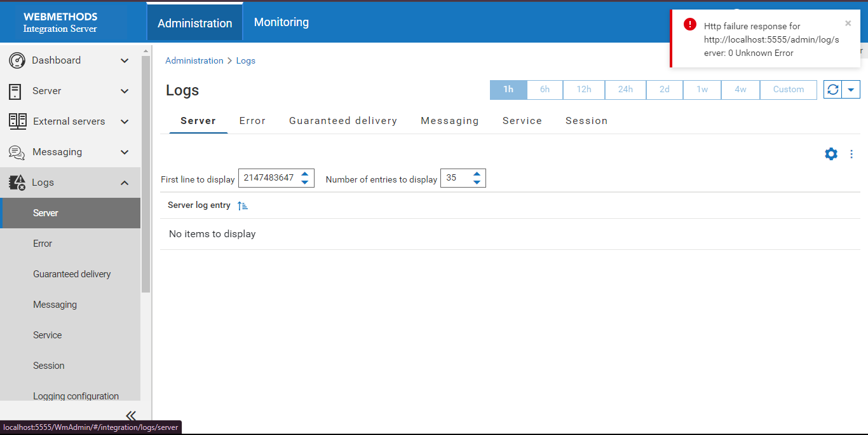Click the refresh logs icon
The width and height of the screenshot is (868, 435).
(x=832, y=90)
